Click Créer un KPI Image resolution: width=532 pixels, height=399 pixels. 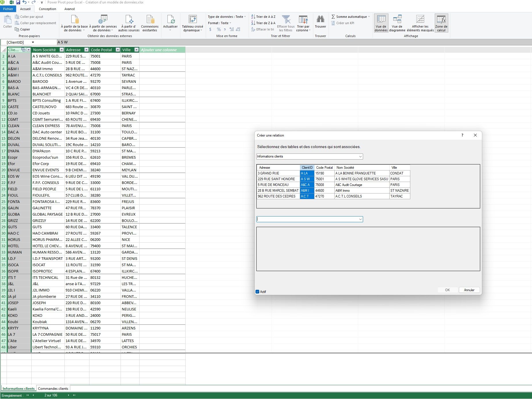coord(343,23)
